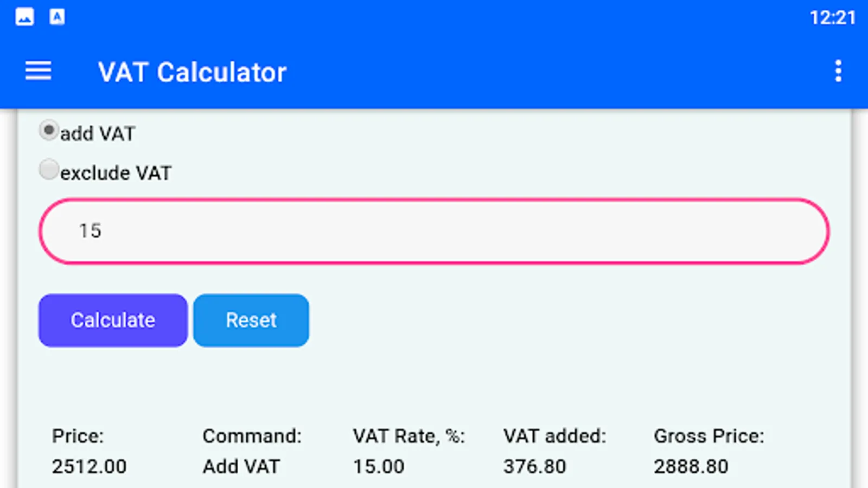The height and width of the screenshot is (488, 868).
Task: Tap the VAT added value 376.80
Action: point(534,466)
